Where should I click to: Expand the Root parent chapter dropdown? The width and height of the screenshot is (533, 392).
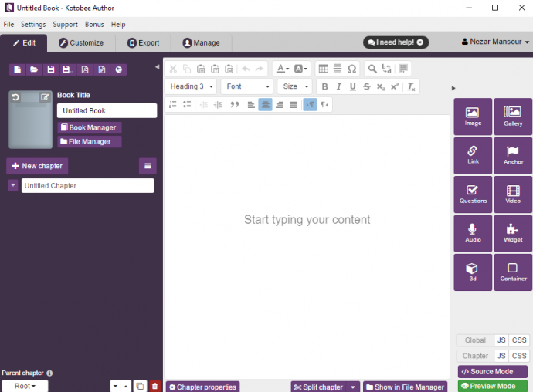point(25,386)
